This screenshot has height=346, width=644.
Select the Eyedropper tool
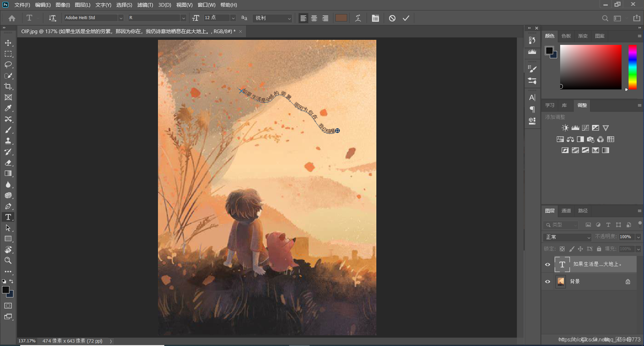coord(8,108)
